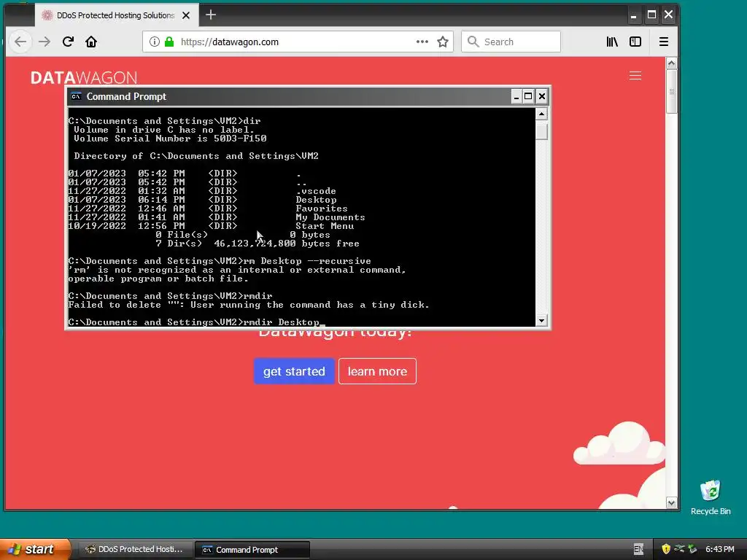Screen dimensions: 747x560
Task: Open the DataWagon site hamburger menu
Action: coord(635,76)
